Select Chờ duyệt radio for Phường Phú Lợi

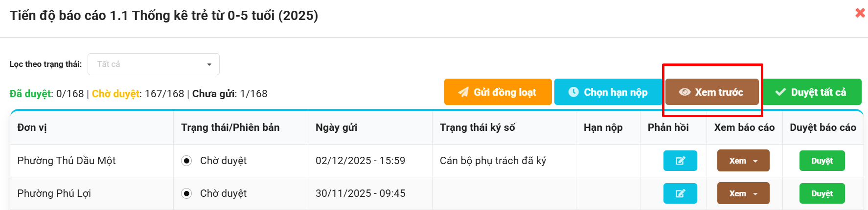pyautogui.click(x=186, y=193)
